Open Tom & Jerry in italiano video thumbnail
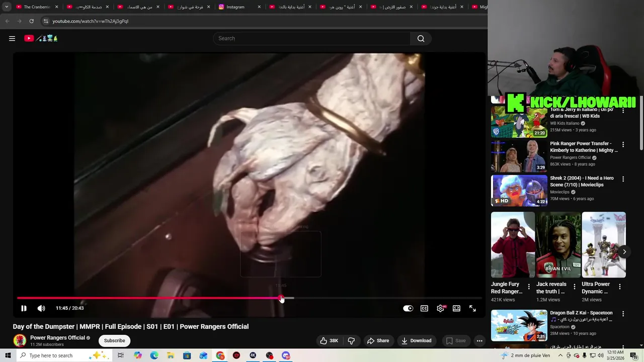Image resolution: width=644 pixels, height=362 pixels. click(x=519, y=122)
